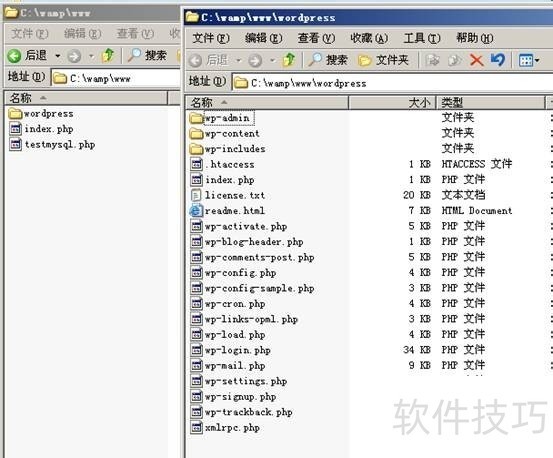The width and height of the screenshot is (553, 458).
Task: Select the .htaccess file icon
Action: coord(196,164)
